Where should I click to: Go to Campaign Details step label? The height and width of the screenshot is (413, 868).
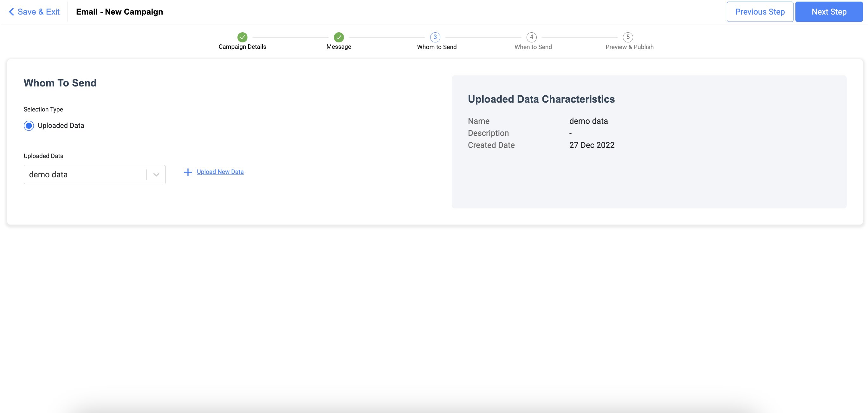(x=242, y=47)
